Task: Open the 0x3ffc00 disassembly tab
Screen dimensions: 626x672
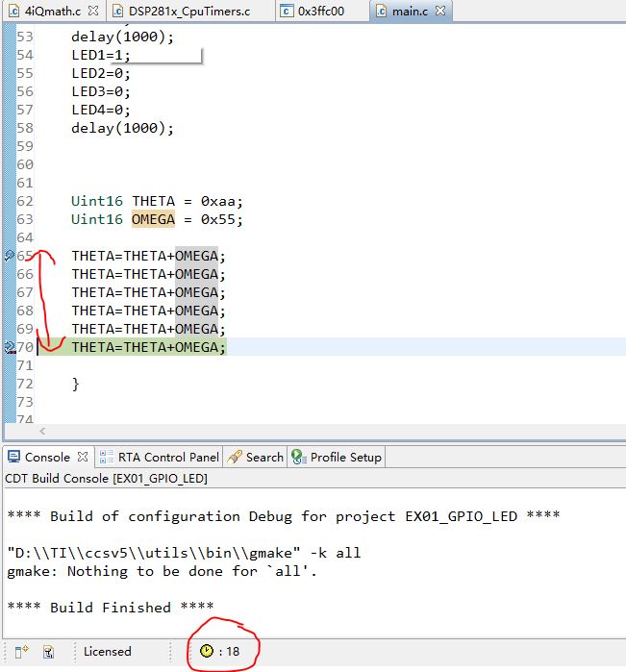Action: click(321, 12)
